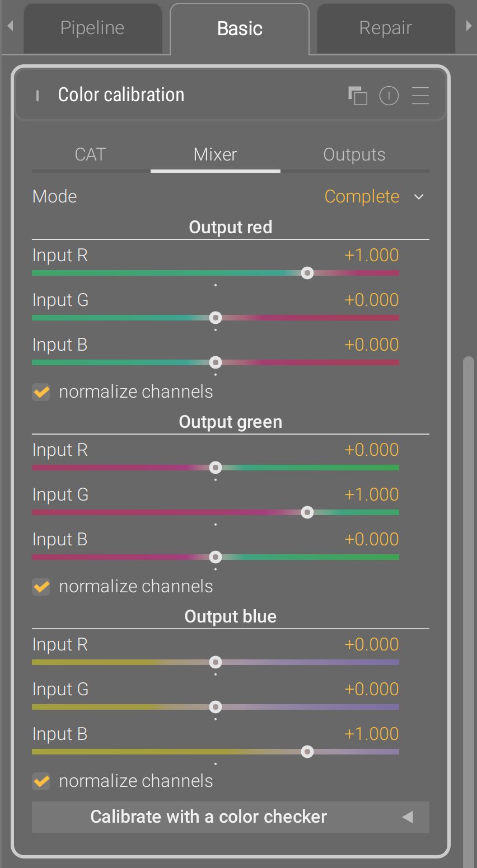
Task: Switch to the Pipeline module group
Action: coord(92,29)
